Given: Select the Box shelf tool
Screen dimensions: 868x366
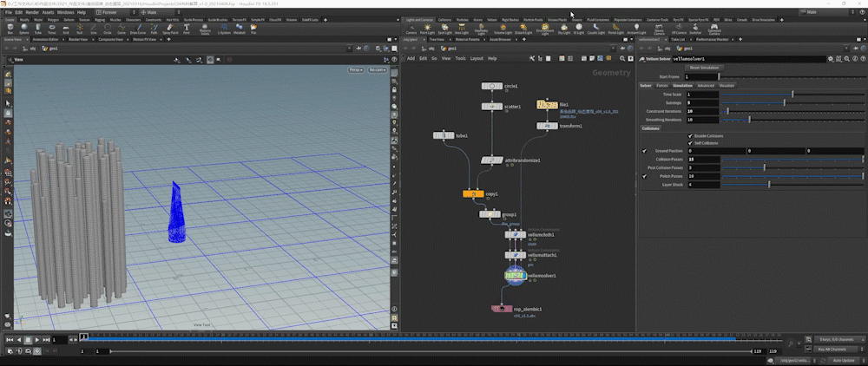Looking at the screenshot, I should pyautogui.click(x=10, y=29).
